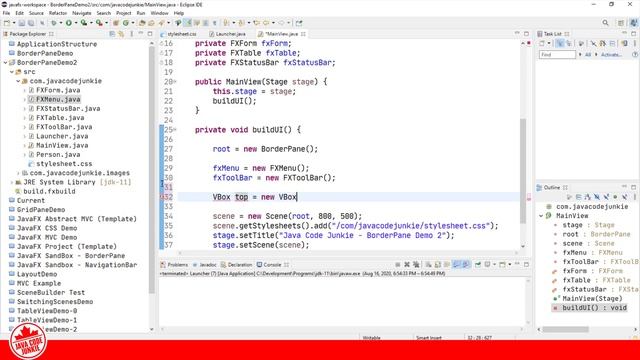Click the Save All toolbar icon

pyautogui.click(x=31, y=23)
